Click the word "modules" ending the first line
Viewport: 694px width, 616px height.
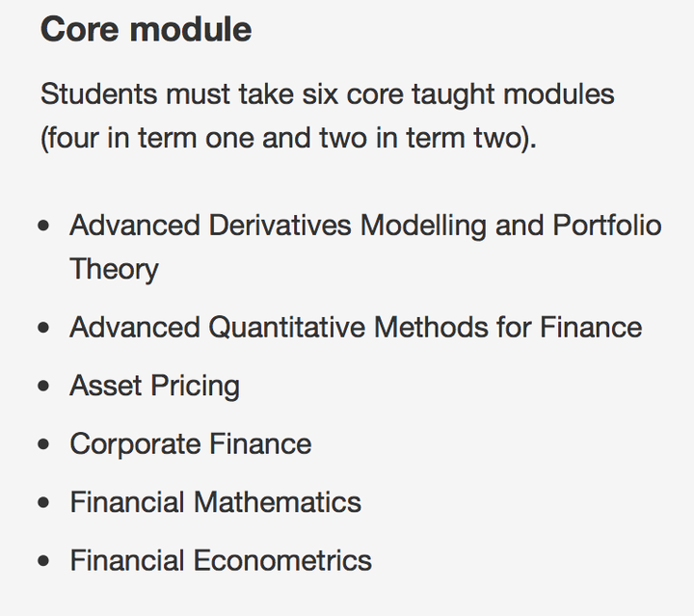558,94
